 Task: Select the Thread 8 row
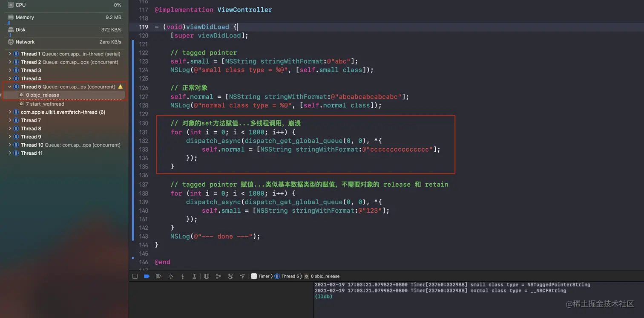pos(64,128)
